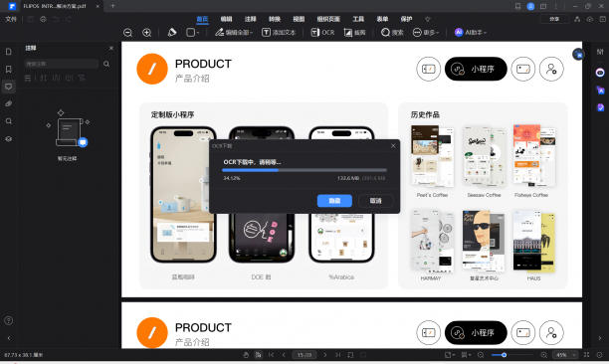
Task: Click the purple AI chat icon in the right sidebar
Action: click(600, 73)
